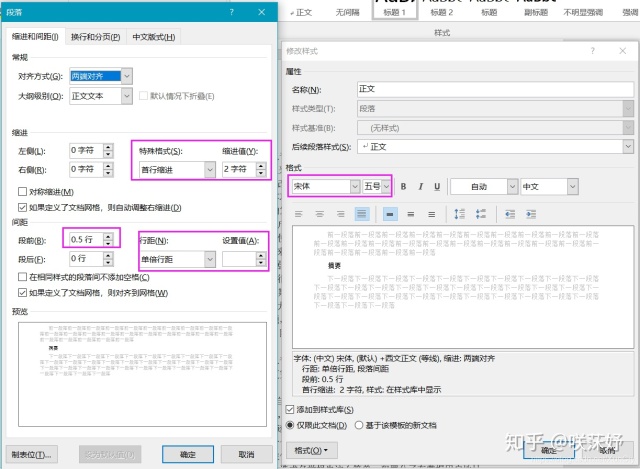Viewport: 640px width, 469px height.
Task: Click the align left icon in format row
Action: (x=299, y=214)
